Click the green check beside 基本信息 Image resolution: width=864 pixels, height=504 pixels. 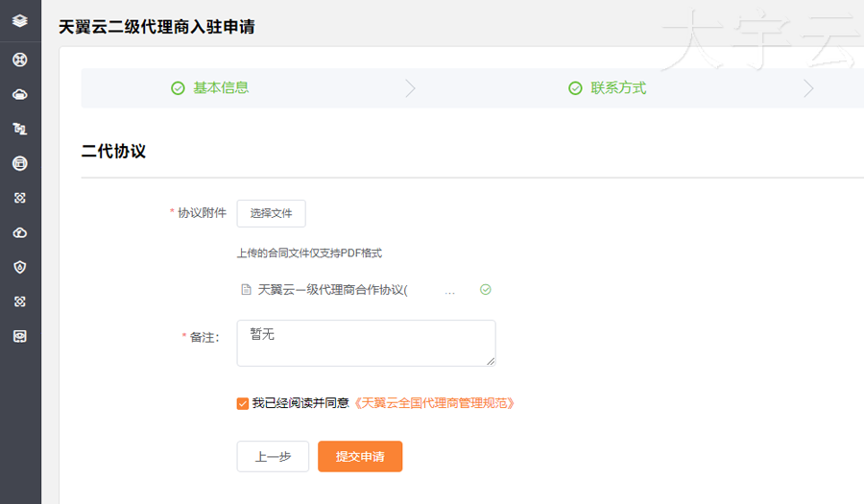pyautogui.click(x=178, y=88)
